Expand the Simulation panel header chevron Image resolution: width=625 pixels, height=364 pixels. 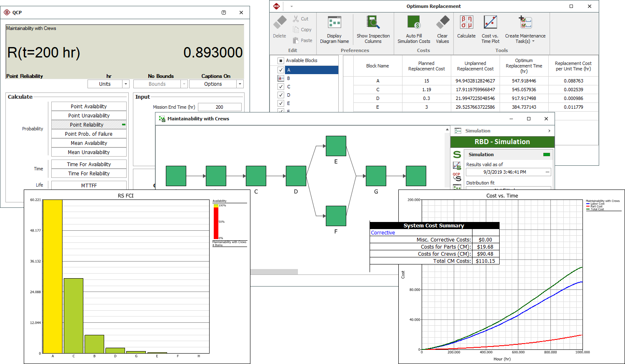[549, 131]
